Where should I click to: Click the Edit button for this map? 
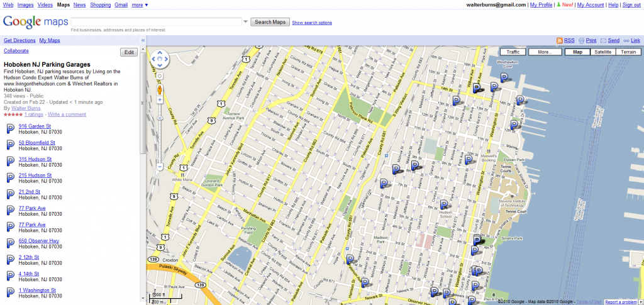click(129, 52)
